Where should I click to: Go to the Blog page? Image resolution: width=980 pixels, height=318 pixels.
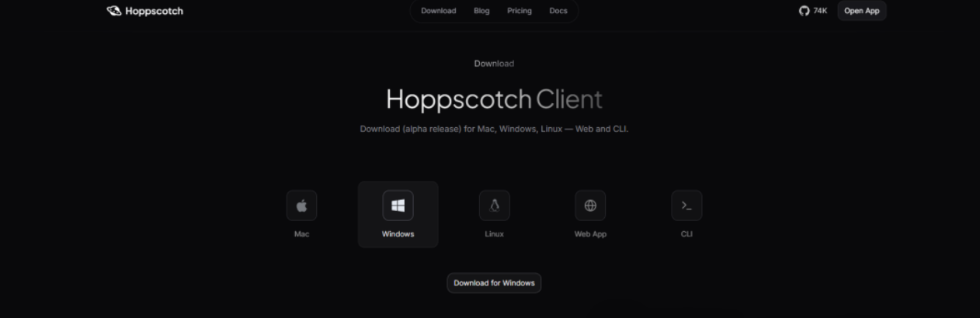coord(481,11)
